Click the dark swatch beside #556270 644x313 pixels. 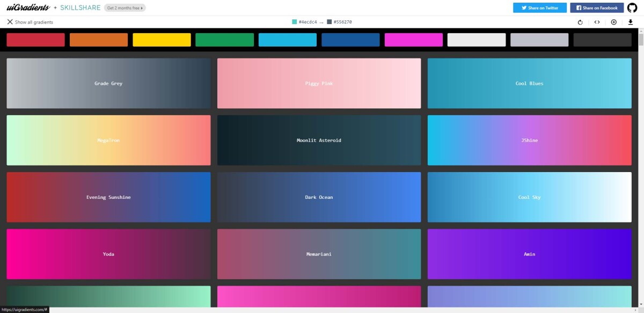(328, 22)
